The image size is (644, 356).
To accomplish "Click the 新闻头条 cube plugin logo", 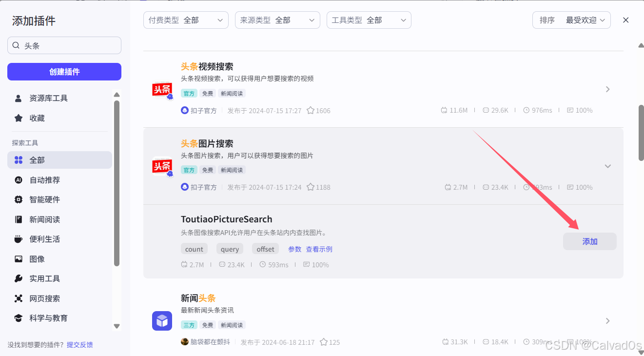I will [x=162, y=321].
